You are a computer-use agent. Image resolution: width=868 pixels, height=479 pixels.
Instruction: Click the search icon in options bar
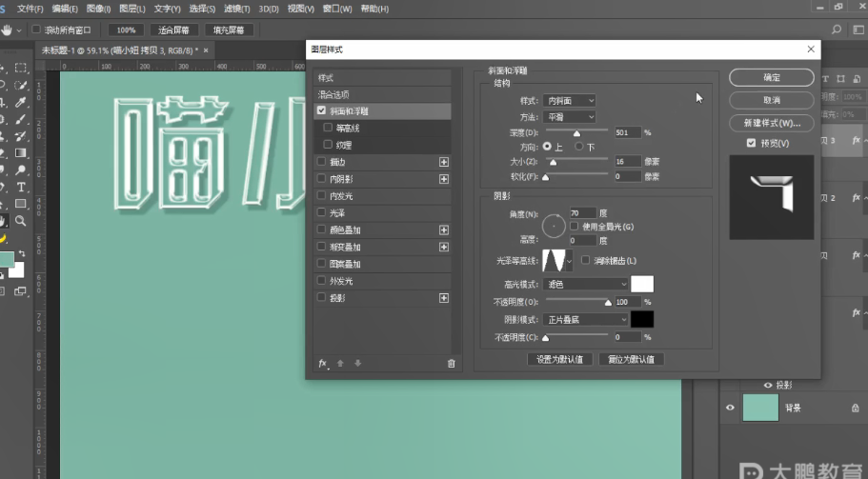click(x=836, y=30)
